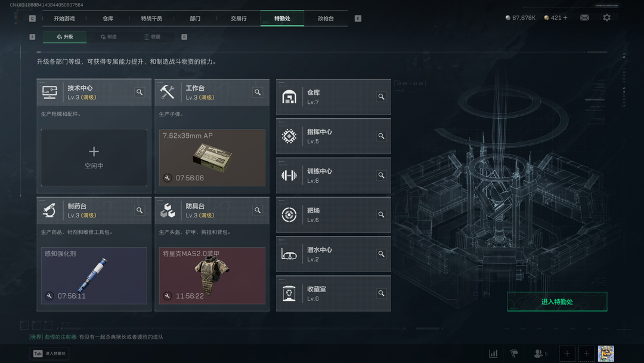Open the friends list icon
Image resolution: width=644 pixels, height=363 pixels.
(540, 353)
